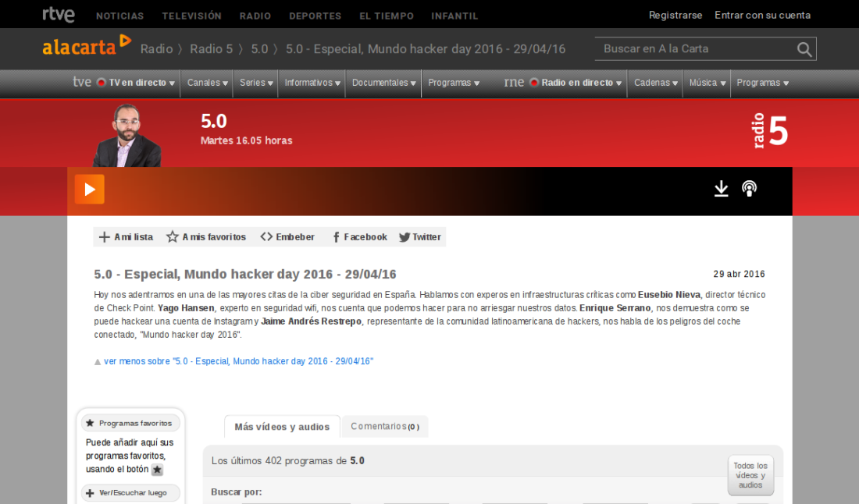Expand the Canales dropdown menu
This screenshot has height=504, width=859.
pyautogui.click(x=208, y=83)
